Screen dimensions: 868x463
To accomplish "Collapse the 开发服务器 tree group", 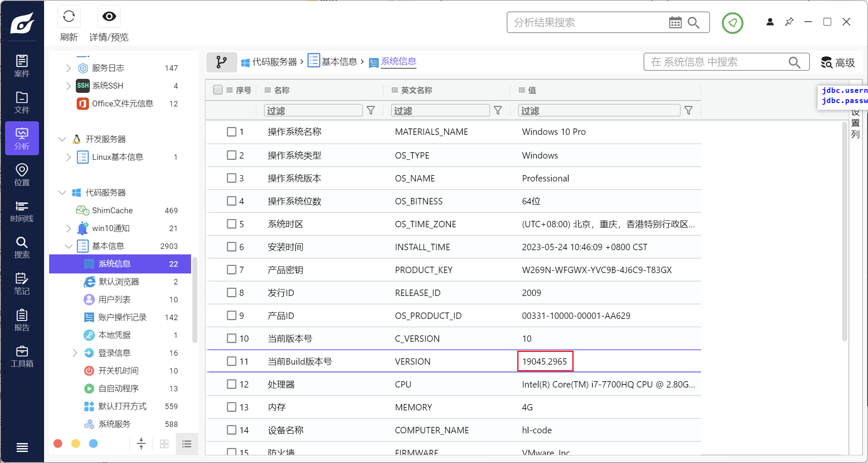I will pos(62,139).
